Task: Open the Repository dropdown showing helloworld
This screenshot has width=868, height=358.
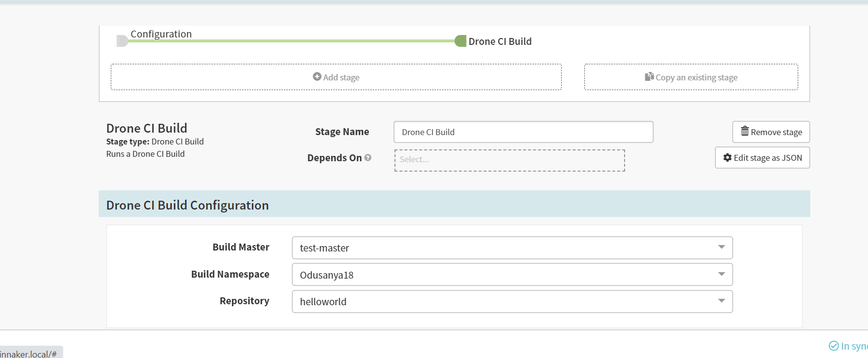Action: point(512,301)
